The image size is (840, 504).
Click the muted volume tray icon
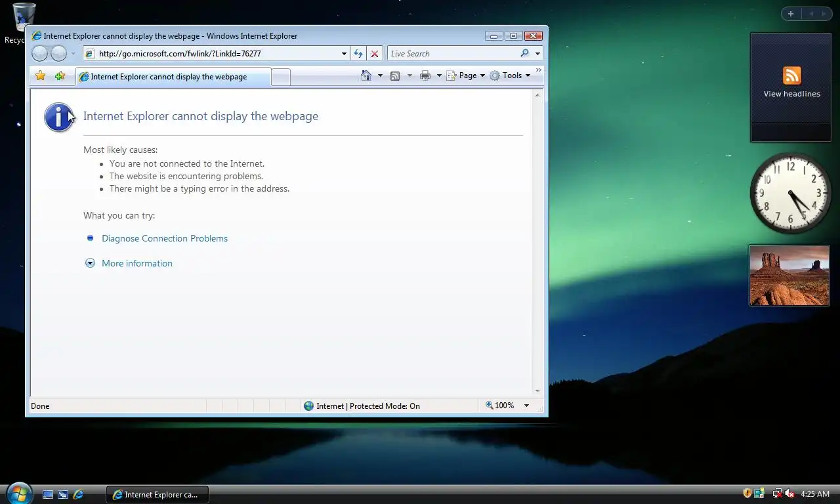click(x=789, y=493)
